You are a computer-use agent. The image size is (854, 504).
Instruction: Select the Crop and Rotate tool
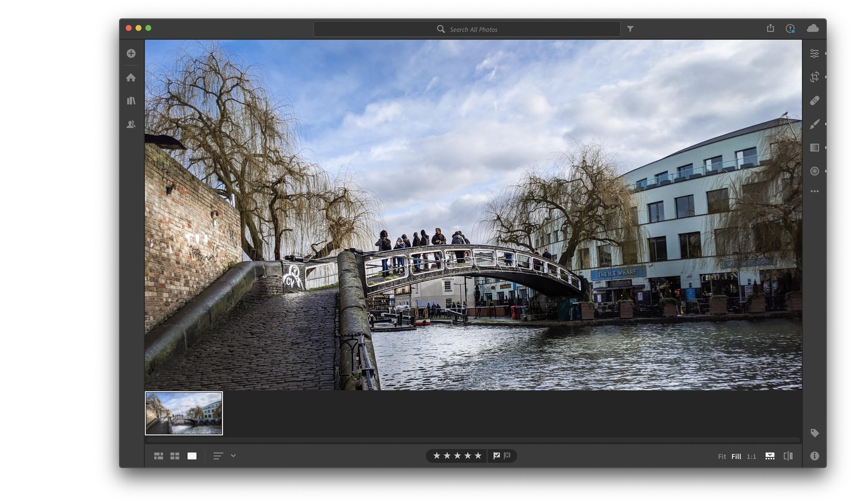[x=815, y=77]
